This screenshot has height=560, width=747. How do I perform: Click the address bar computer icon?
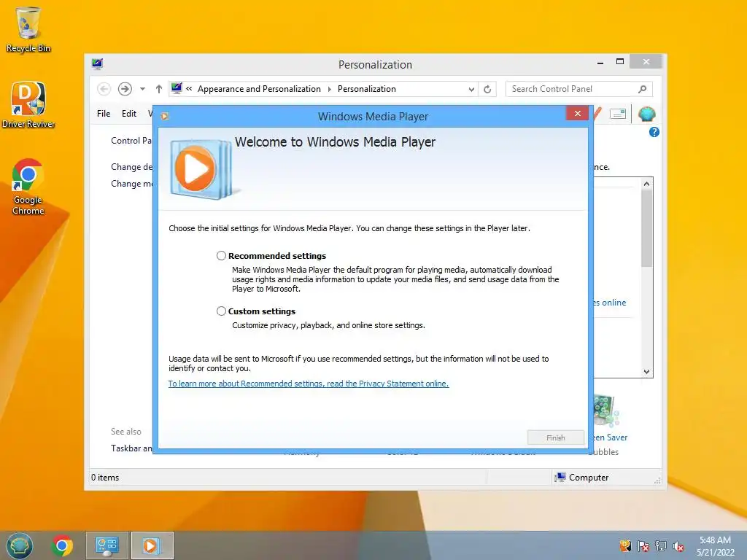point(177,88)
